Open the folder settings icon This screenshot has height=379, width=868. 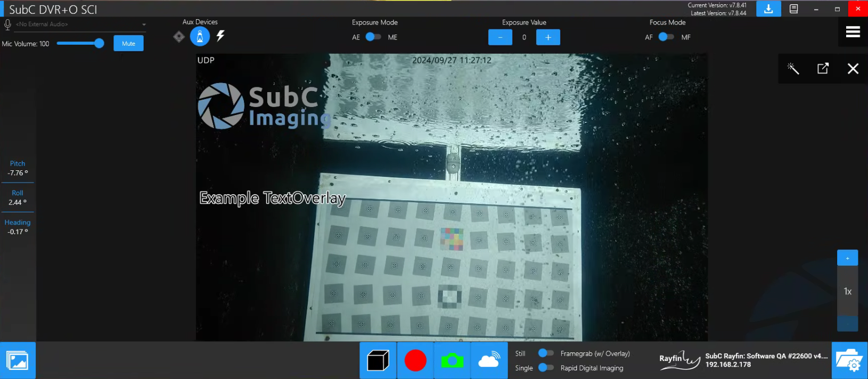coord(849,361)
